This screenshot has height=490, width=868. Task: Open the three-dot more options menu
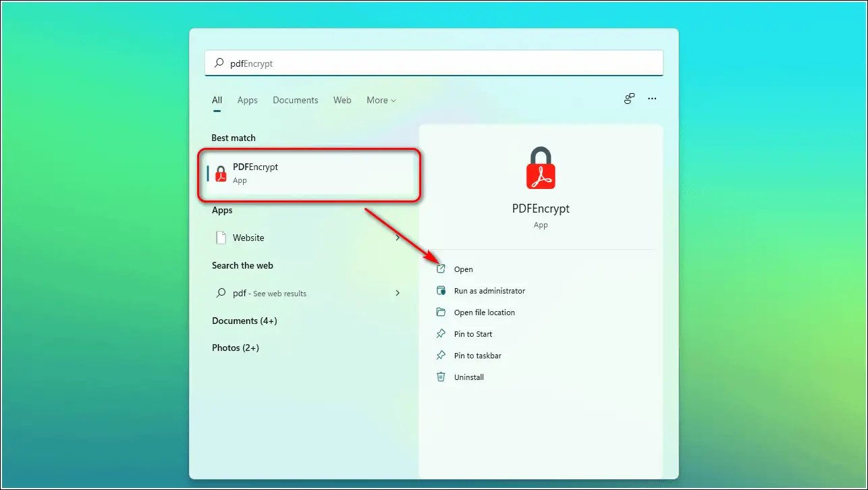pyautogui.click(x=652, y=99)
